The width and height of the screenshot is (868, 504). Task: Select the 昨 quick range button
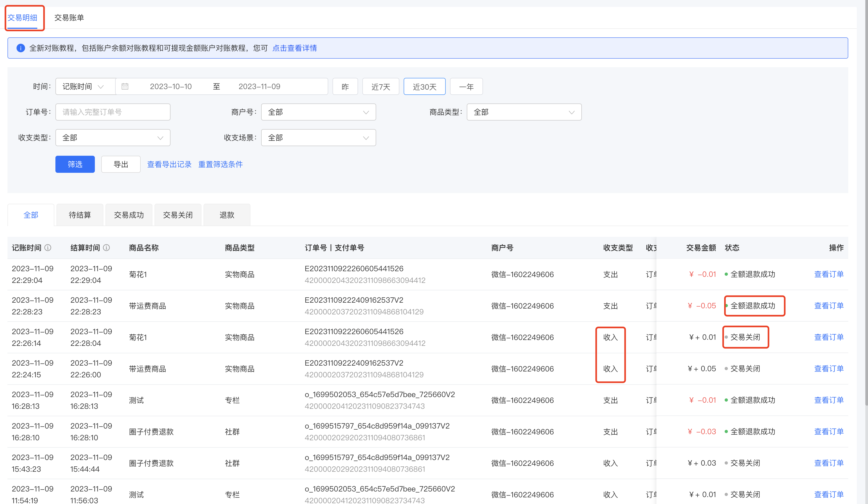[345, 86]
